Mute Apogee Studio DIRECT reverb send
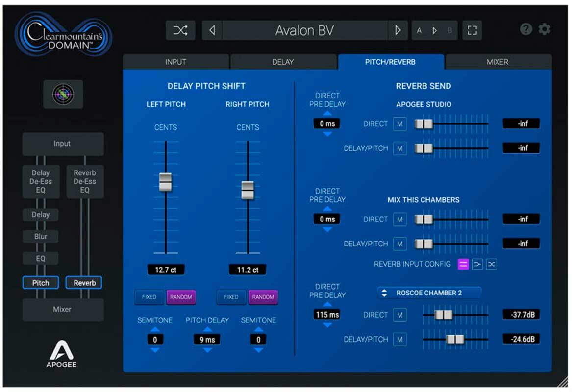The height and width of the screenshot is (392, 572). pos(399,124)
